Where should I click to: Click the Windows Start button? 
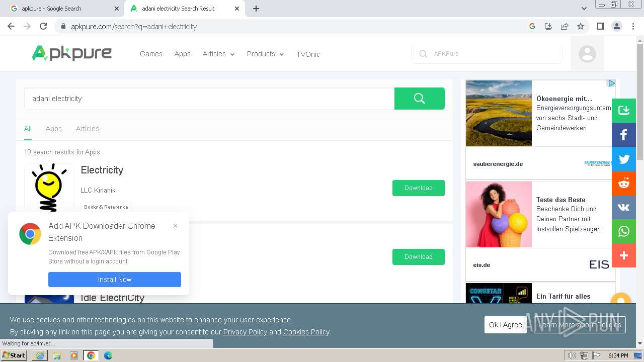click(14, 355)
